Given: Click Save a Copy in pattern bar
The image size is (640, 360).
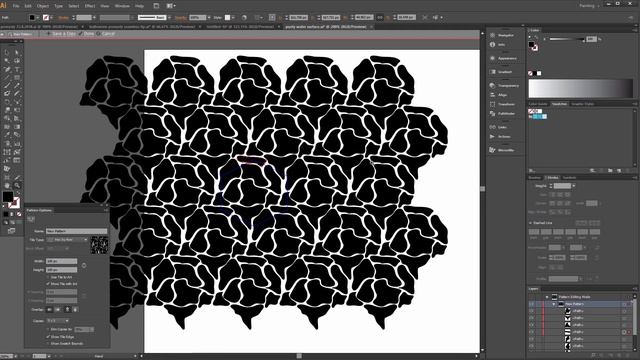Looking at the screenshot, I should point(61,34).
